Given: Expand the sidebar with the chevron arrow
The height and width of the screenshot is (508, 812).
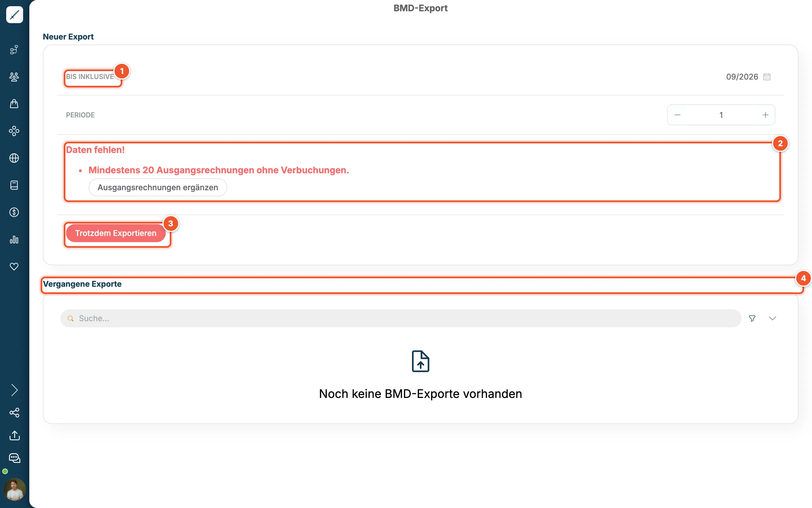Looking at the screenshot, I should coord(14,390).
